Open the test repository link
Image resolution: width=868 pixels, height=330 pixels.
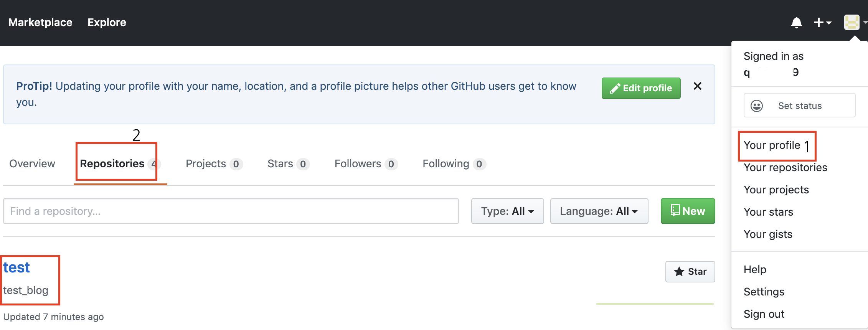[17, 267]
